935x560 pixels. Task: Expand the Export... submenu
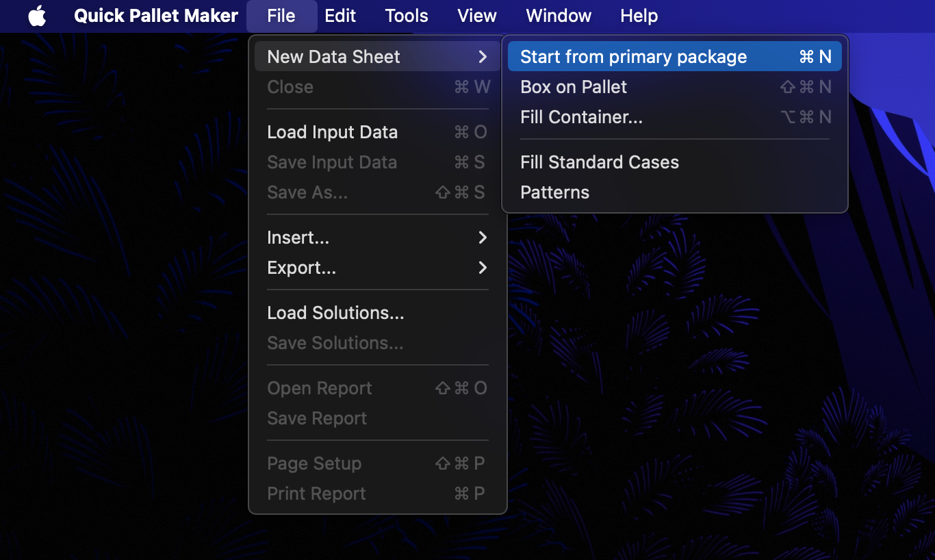point(378,268)
